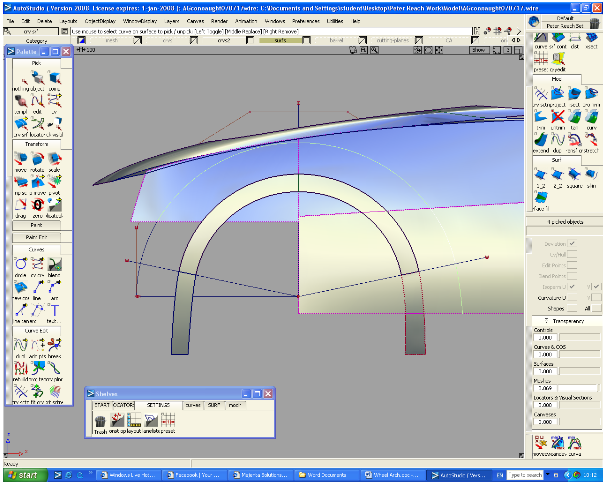Select the Pick component tool
This screenshot has width=607, height=485.
pyautogui.click(x=55, y=79)
